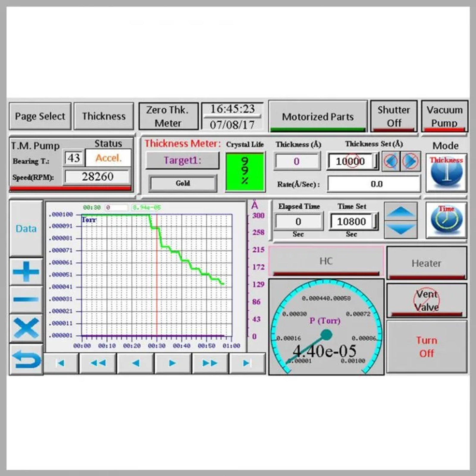Select Thickness mode icon

click(x=446, y=172)
